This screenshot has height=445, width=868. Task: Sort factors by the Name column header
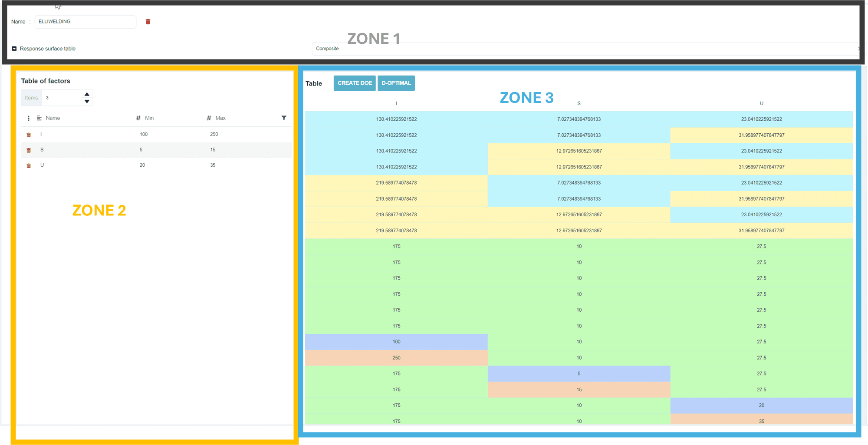[x=53, y=118]
